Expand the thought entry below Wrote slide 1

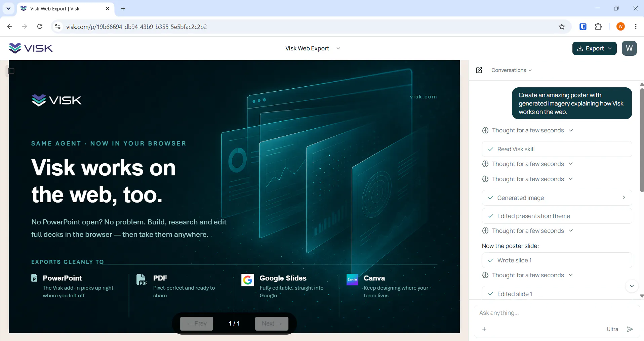pyautogui.click(x=527, y=275)
